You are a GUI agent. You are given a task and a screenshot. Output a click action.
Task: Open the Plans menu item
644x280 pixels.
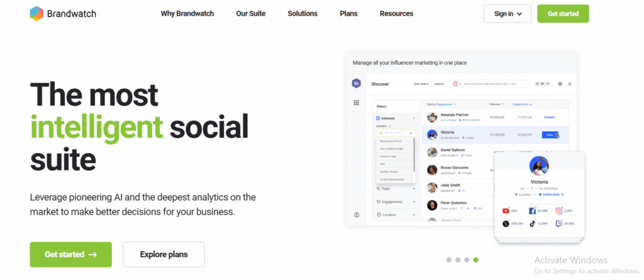(x=348, y=14)
